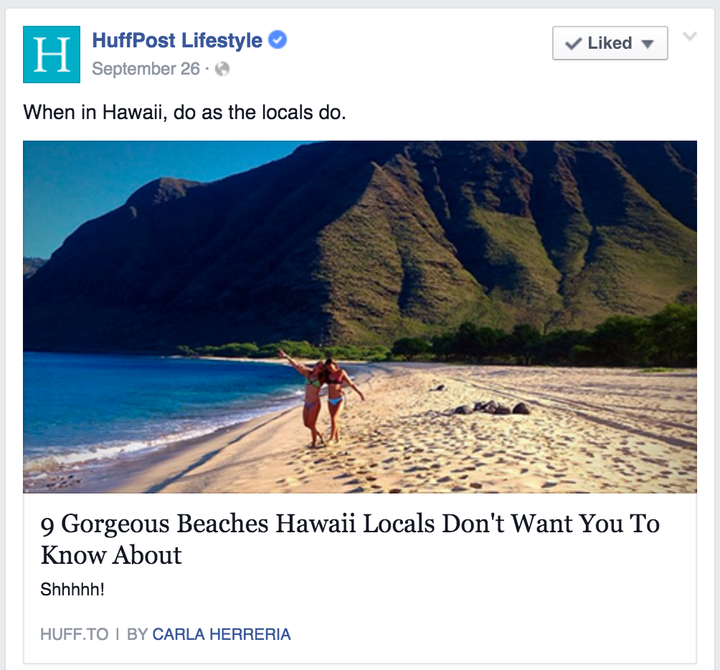Click the dark rocks on the sand
Image resolution: width=720 pixels, height=670 pixels.
(491, 407)
